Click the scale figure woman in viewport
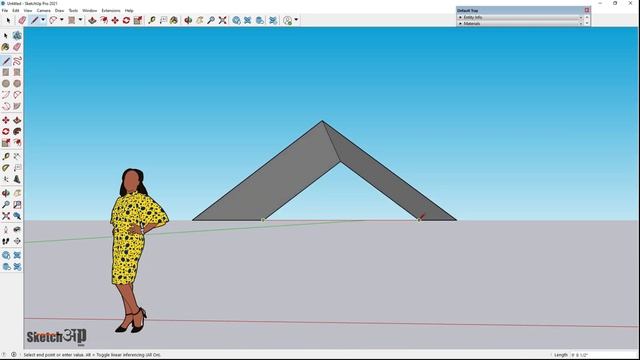Image resolution: width=640 pixels, height=360 pixels. [138, 250]
